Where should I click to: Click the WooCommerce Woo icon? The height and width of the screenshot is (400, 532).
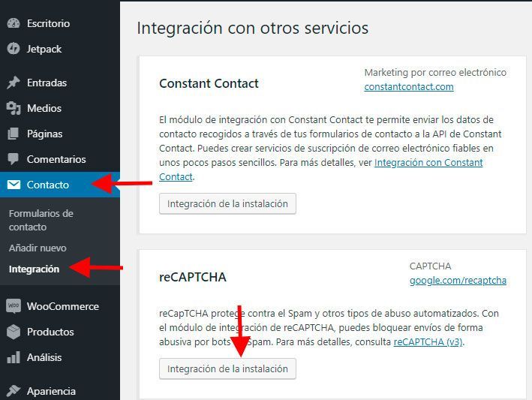(14, 306)
